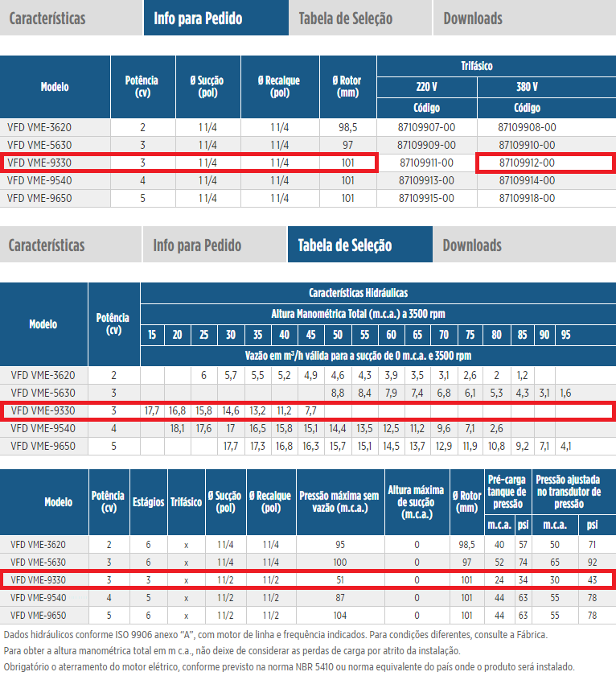
Task: Click the 380 V column header
Action: [527, 87]
